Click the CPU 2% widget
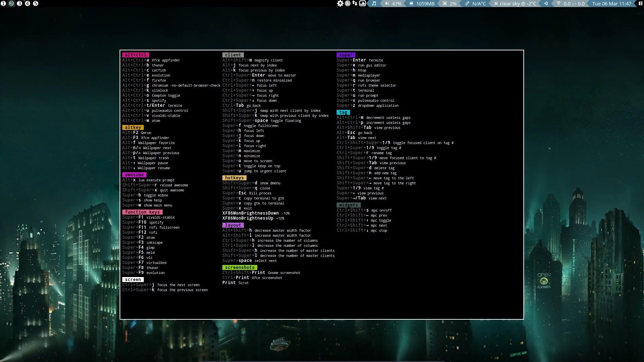The width and height of the screenshot is (644, 362). tap(449, 3)
